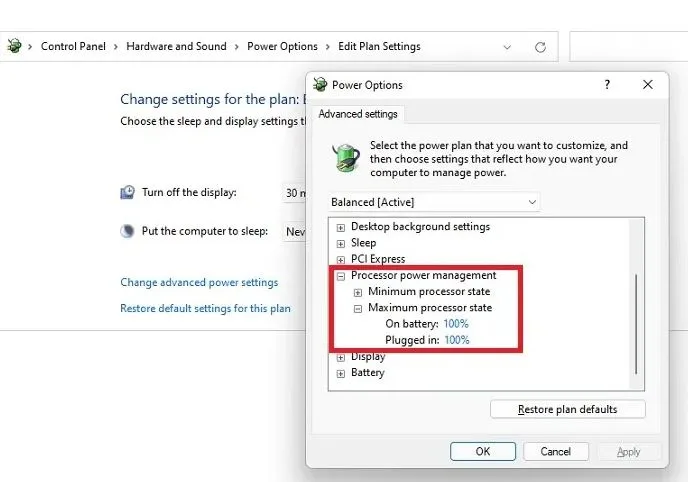
Task: Open the Balanced [Active] power plan dropdown
Action: click(x=434, y=202)
